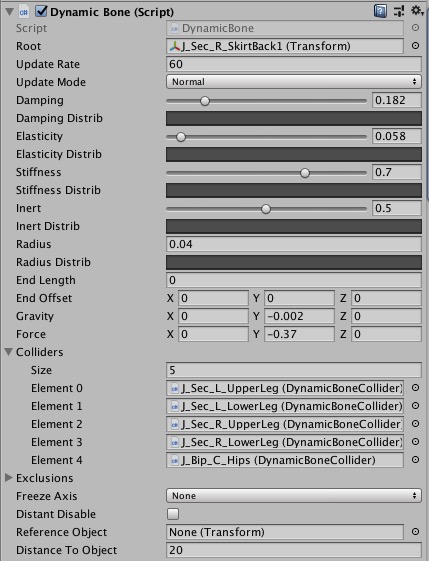Click the Gravity X field

pos(213,316)
